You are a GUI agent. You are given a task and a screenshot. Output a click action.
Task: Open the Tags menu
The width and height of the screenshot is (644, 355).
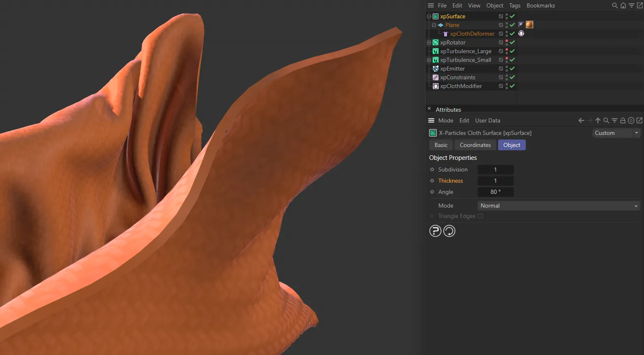point(515,5)
